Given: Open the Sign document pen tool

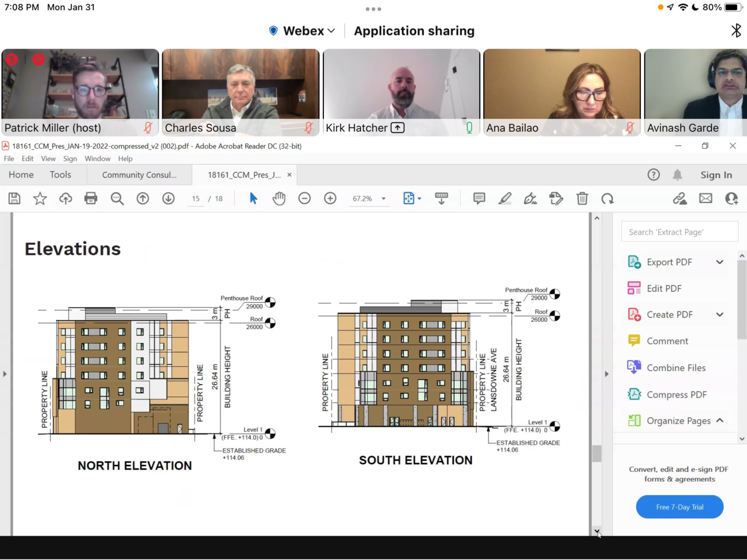Looking at the screenshot, I should click(x=530, y=199).
